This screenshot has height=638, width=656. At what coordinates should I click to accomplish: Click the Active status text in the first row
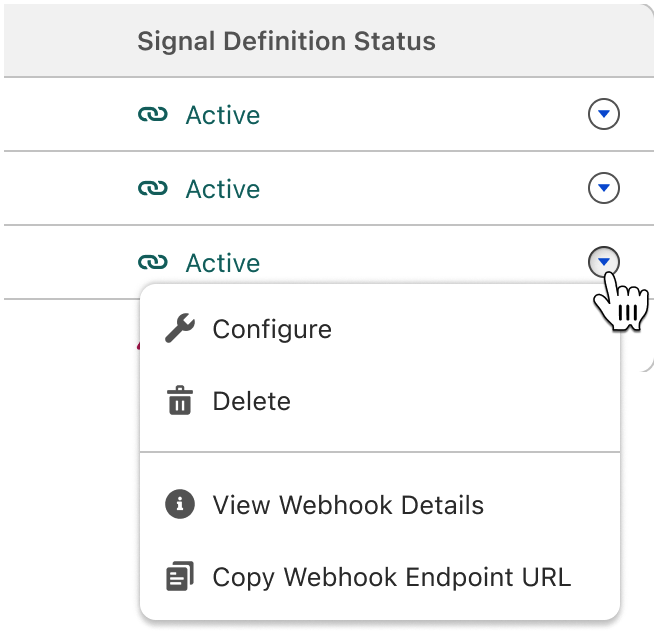click(x=223, y=115)
